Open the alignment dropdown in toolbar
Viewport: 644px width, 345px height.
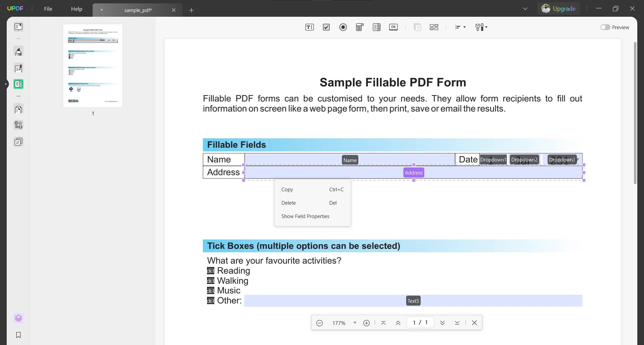(x=460, y=27)
